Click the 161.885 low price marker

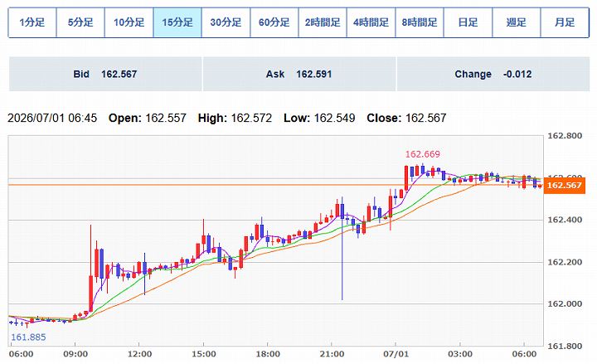pos(28,337)
